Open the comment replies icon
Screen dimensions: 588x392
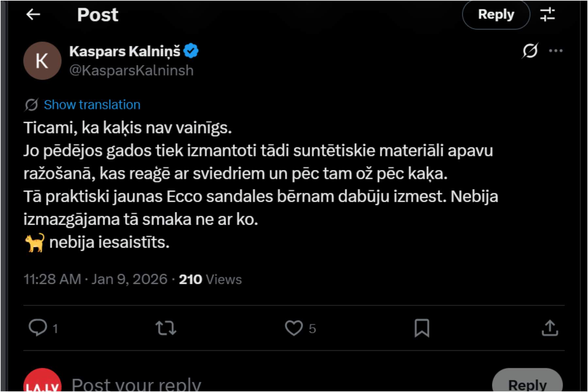(38, 328)
